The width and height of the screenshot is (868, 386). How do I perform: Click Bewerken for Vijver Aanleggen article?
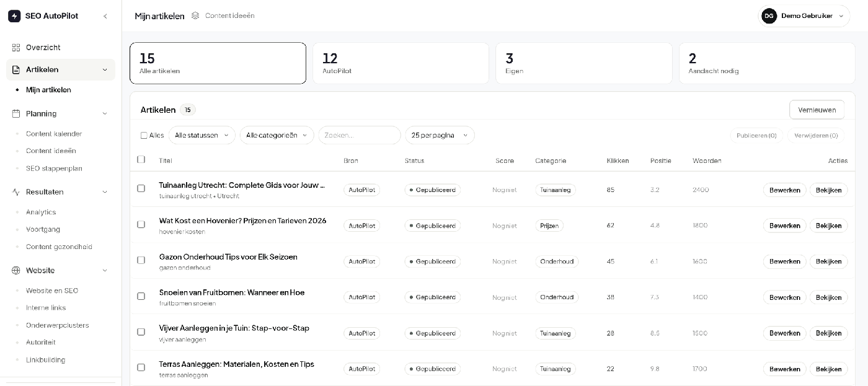[x=784, y=333]
